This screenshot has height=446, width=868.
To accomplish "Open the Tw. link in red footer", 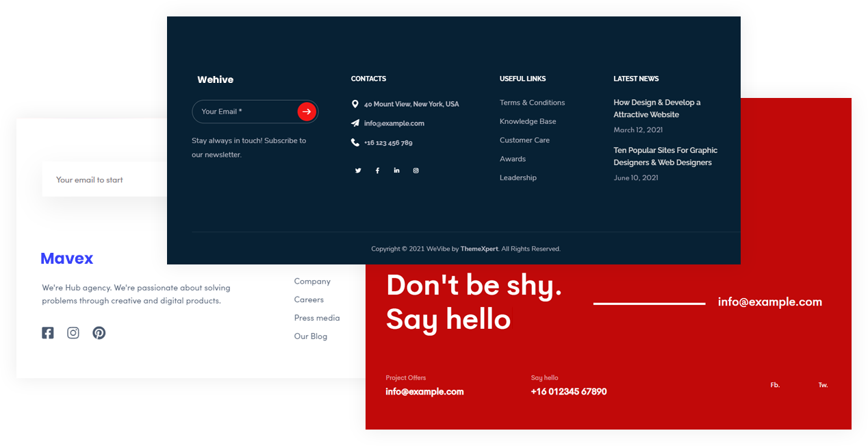I will click(x=823, y=385).
